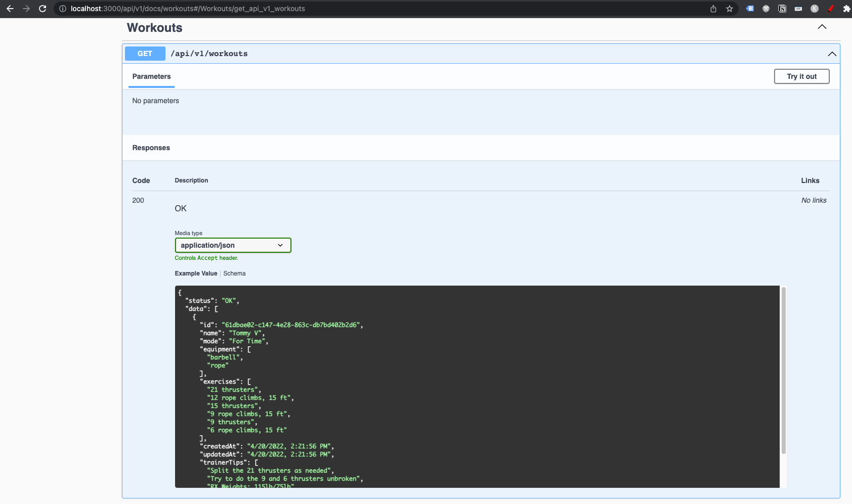Go back using the browser back arrow
Screen dimensions: 852x504
click(x=10, y=9)
